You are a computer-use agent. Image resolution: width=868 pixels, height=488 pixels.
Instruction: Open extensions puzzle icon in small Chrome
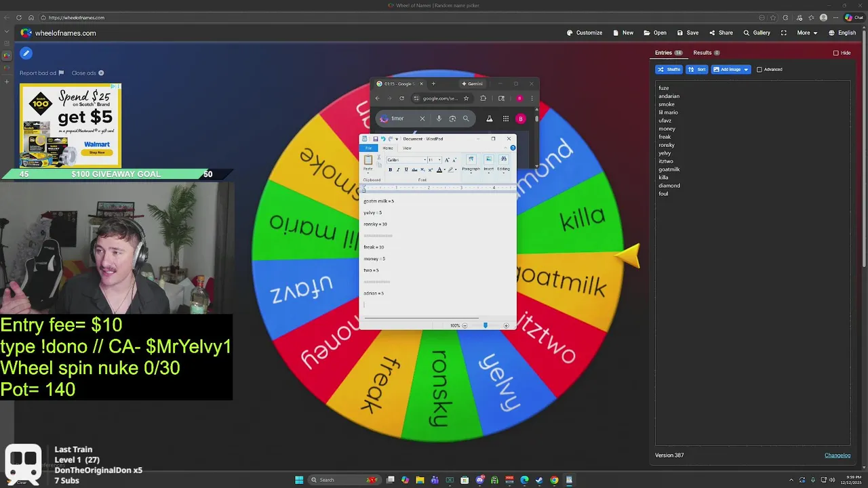(x=483, y=98)
